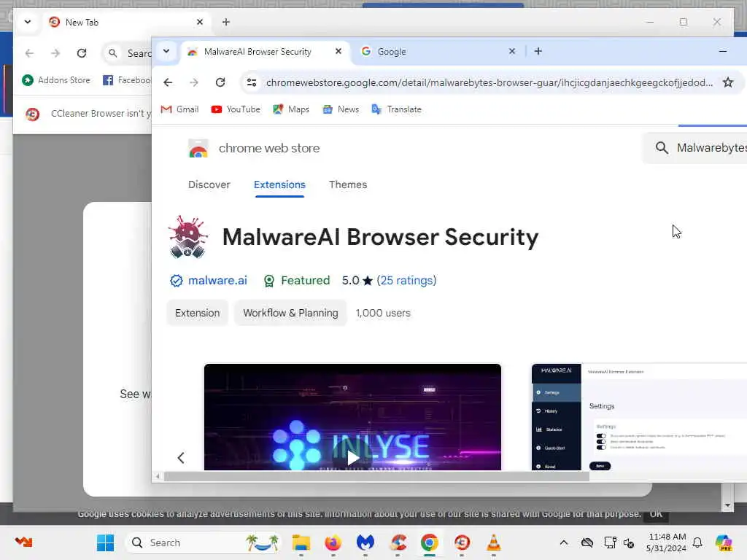
Task: Click the Chrome Web Store search field
Action: (695, 147)
